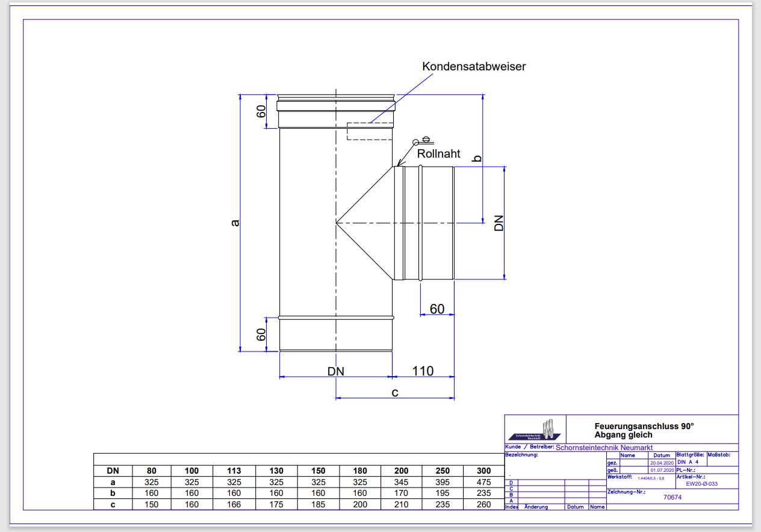761x532 pixels.
Task: Click the dashed Kondensatabweiser rectangle in drawing
Action: pos(370,131)
